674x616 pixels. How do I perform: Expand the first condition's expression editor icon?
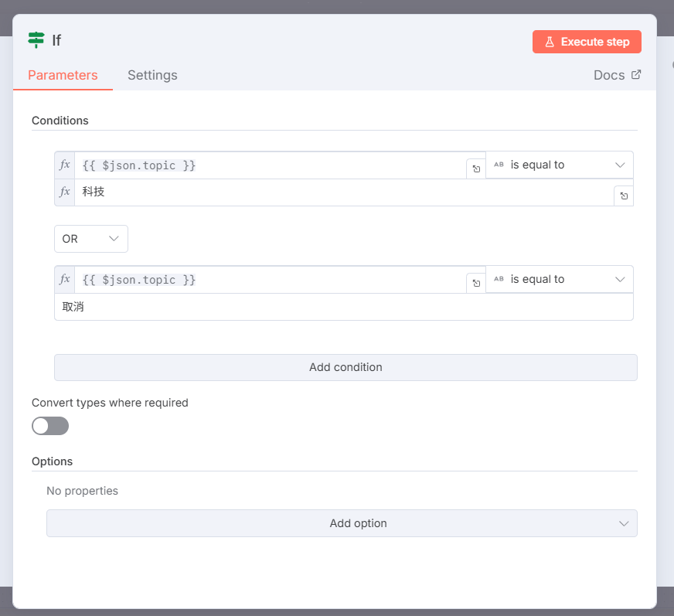coord(476,169)
